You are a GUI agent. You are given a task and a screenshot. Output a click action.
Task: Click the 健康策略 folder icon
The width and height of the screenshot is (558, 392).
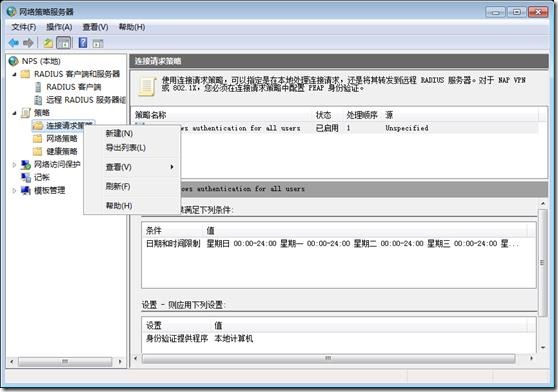[37, 152]
